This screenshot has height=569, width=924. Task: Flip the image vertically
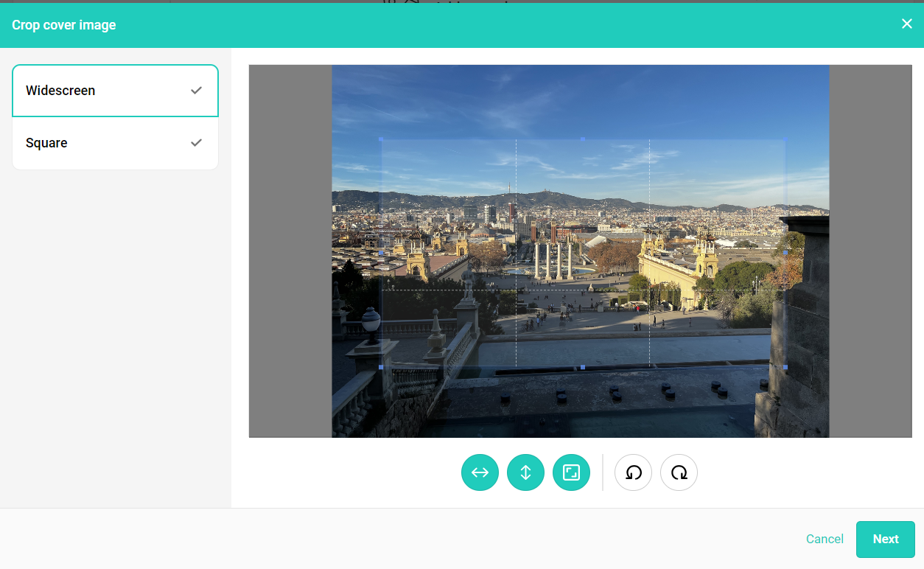tap(525, 472)
